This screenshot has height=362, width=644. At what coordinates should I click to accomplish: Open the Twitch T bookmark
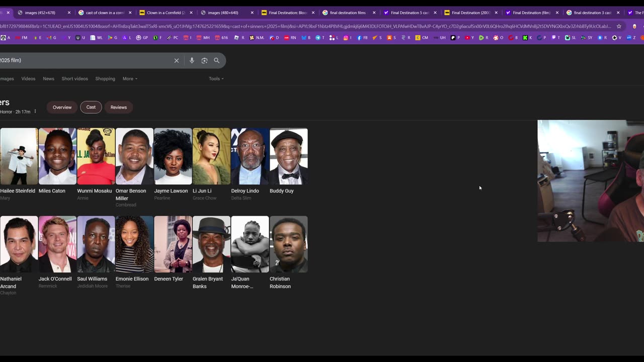point(556,38)
